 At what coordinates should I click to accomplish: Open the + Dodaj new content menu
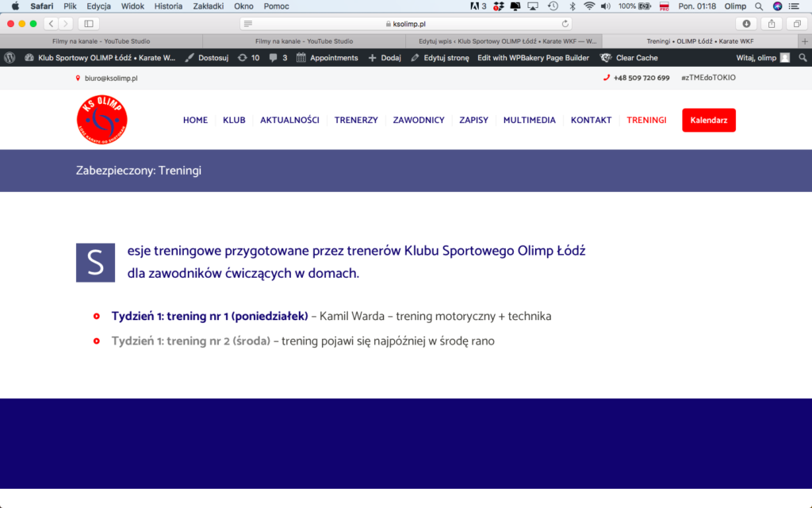[385, 57]
